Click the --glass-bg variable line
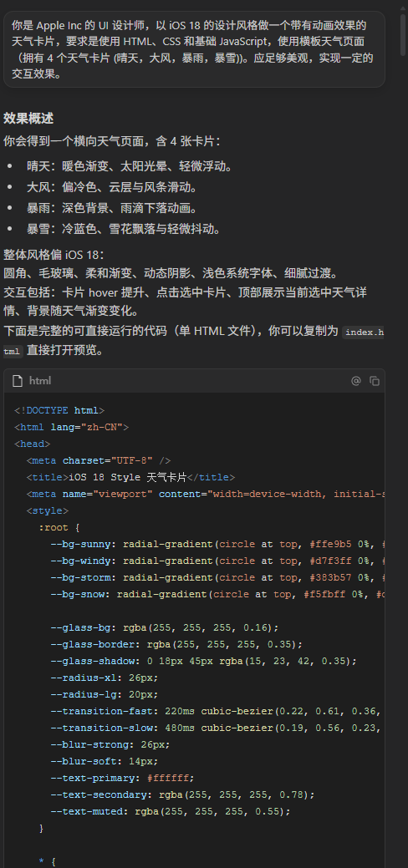 point(165,627)
